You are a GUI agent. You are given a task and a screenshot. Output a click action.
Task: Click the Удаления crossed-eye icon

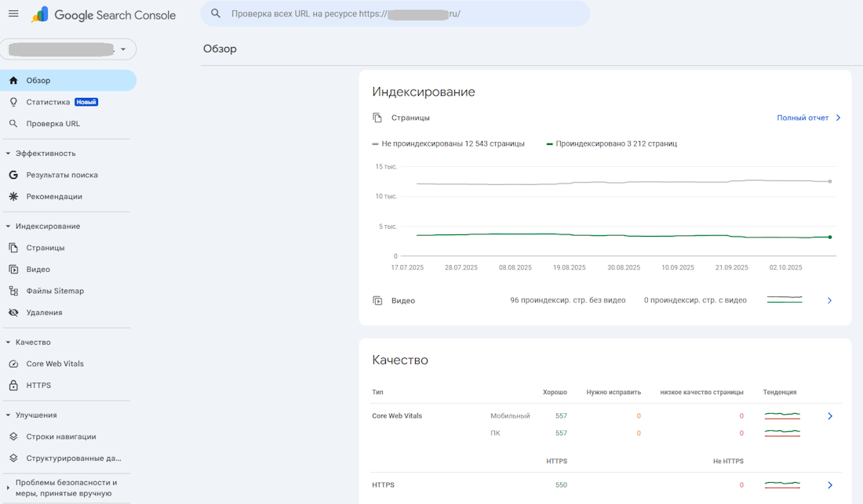[x=13, y=312]
